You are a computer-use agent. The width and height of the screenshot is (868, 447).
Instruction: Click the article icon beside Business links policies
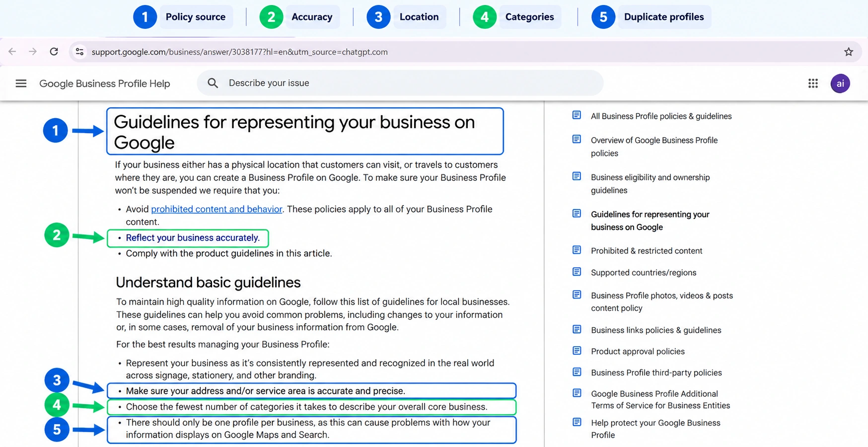point(577,329)
